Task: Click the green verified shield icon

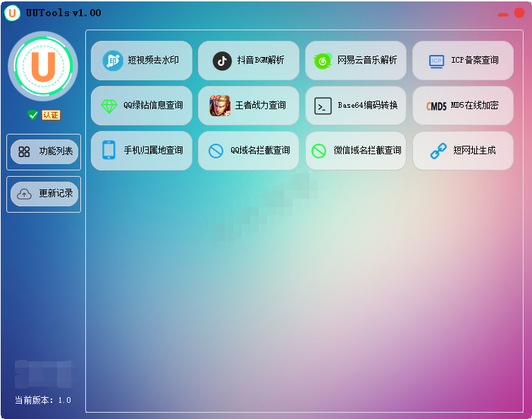Action: pyautogui.click(x=32, y=115)
